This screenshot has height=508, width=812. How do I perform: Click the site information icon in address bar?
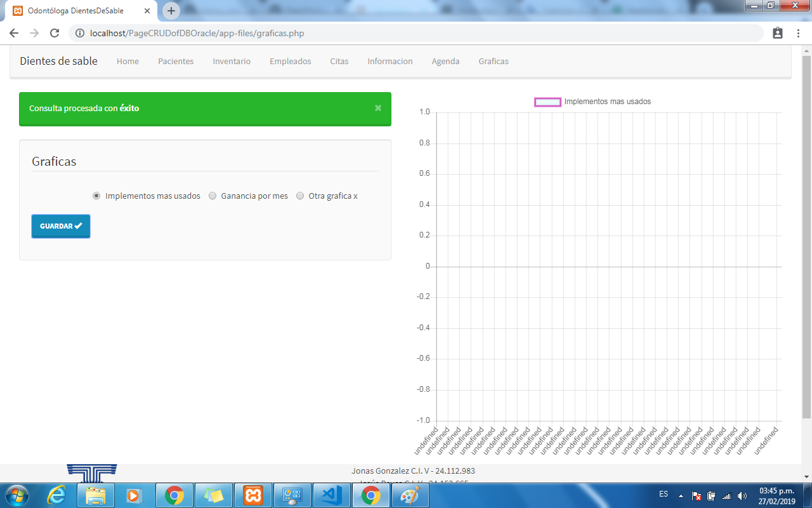click(80, 33)
